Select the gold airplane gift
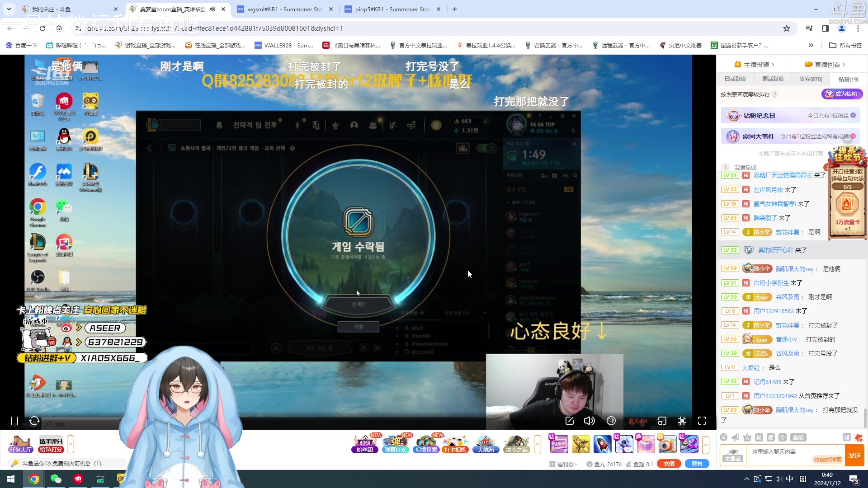Viewport: 868px width, 488px height. (x=581, y=444)
